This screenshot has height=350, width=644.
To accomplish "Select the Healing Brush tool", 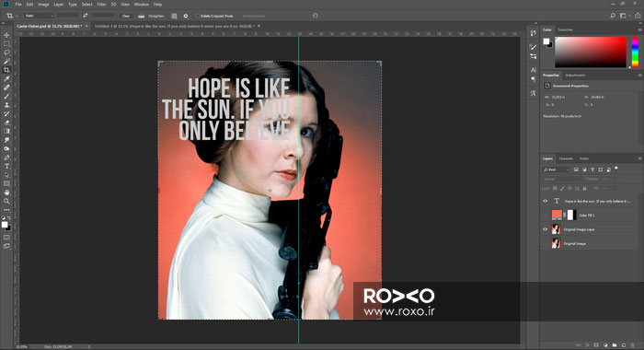I will (x=6, y=87).
